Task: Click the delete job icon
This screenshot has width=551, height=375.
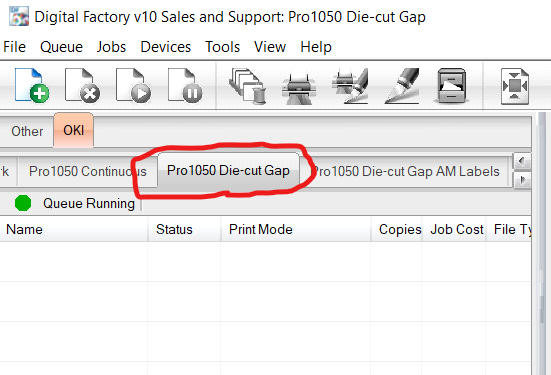Action: (83, 85)
